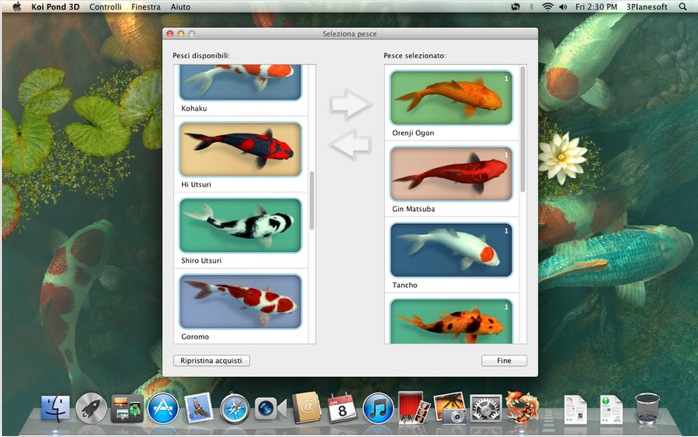Open the Trash in the dock
Viewport: 698px width, 437px height.
pos(647,408)
